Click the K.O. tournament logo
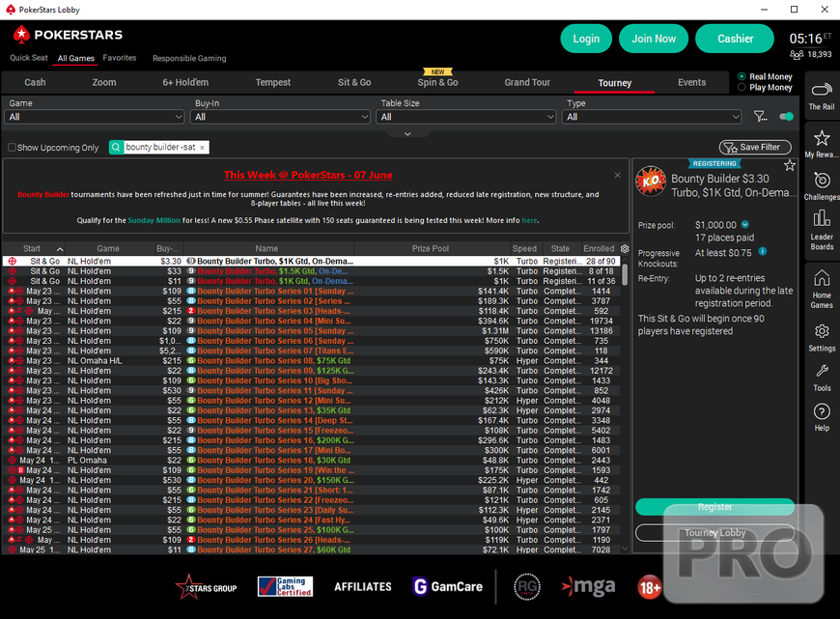 (x=651, y=182)
